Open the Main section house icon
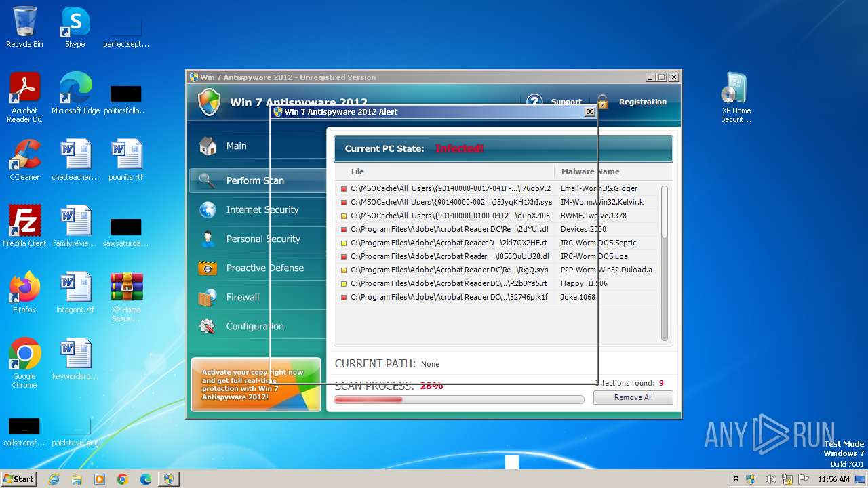 click(208, 146)
